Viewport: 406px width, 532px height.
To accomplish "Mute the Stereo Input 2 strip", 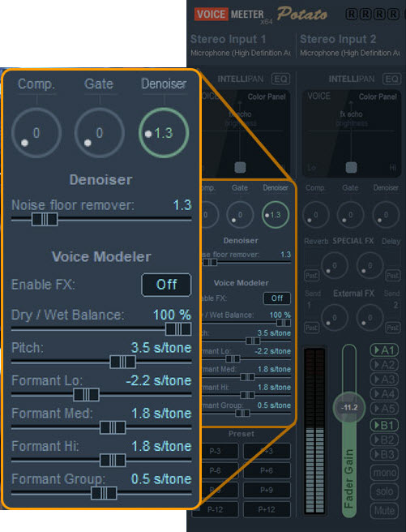I will click(384, 510).
